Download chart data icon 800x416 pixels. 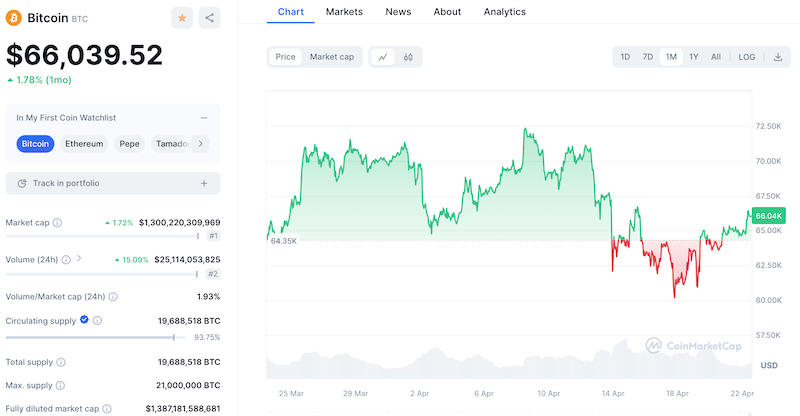coord(778,57)
